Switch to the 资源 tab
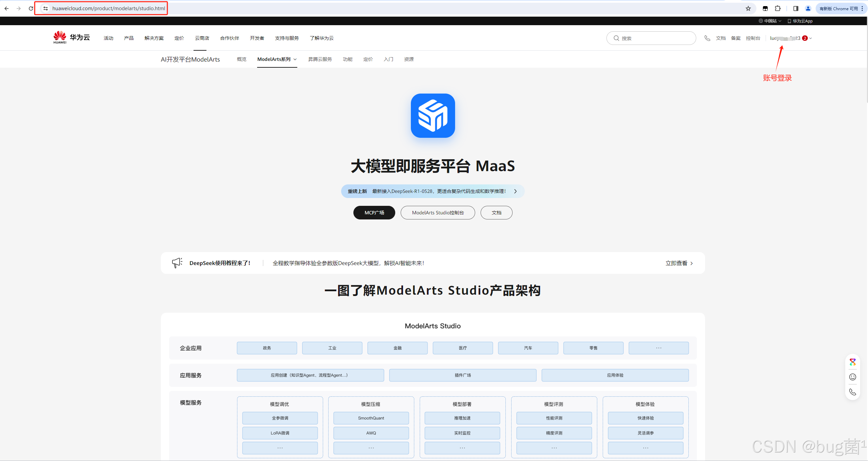868x461 pixels. (409, 59)
